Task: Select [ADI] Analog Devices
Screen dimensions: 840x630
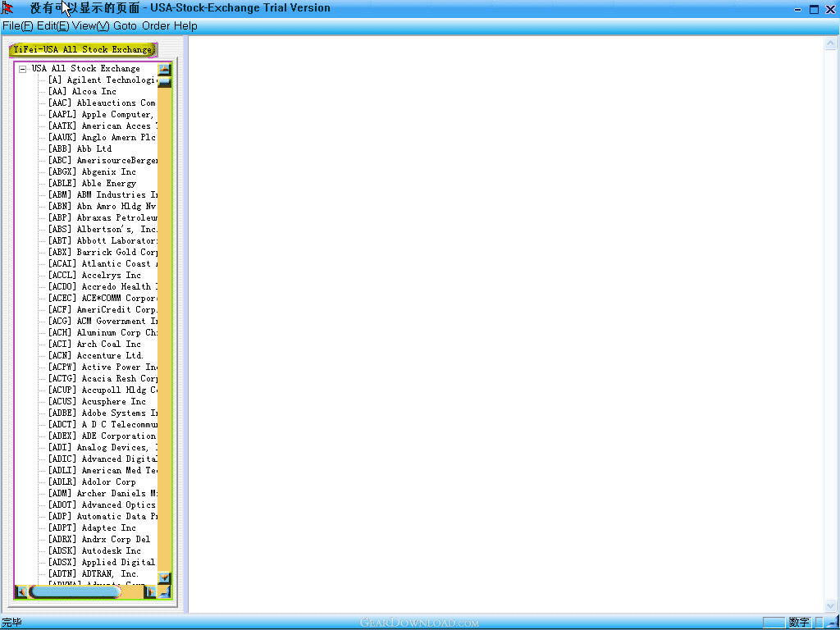Action: tap(103, 447)
